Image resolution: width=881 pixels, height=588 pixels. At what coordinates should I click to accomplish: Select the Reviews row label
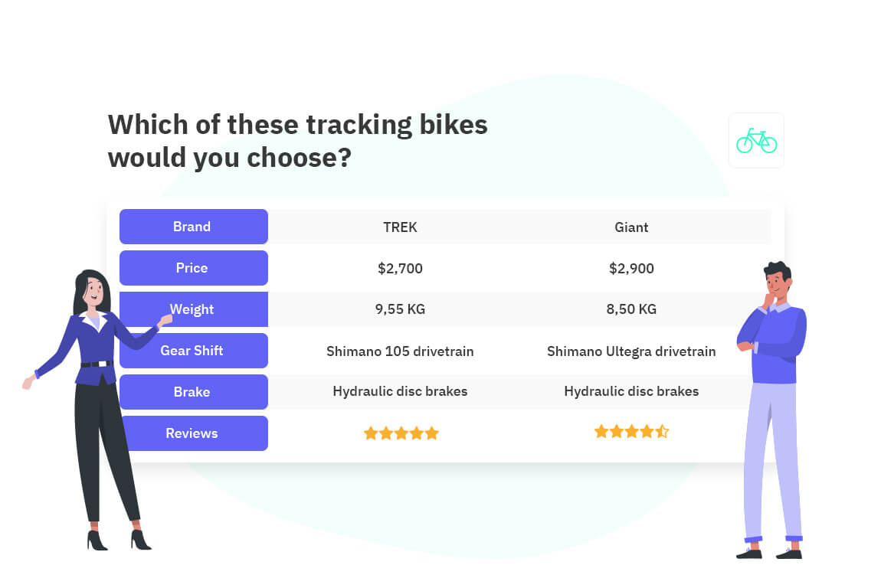(x=193, y=433)
